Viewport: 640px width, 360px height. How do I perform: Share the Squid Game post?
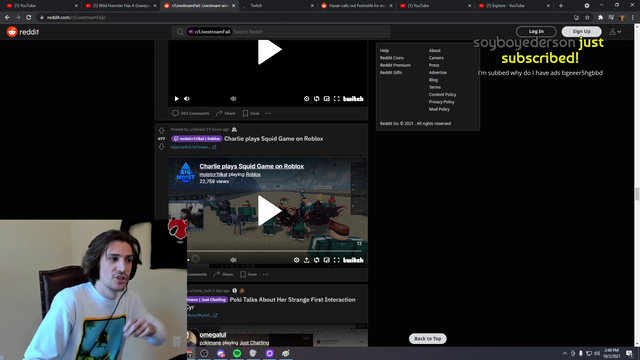223,274
